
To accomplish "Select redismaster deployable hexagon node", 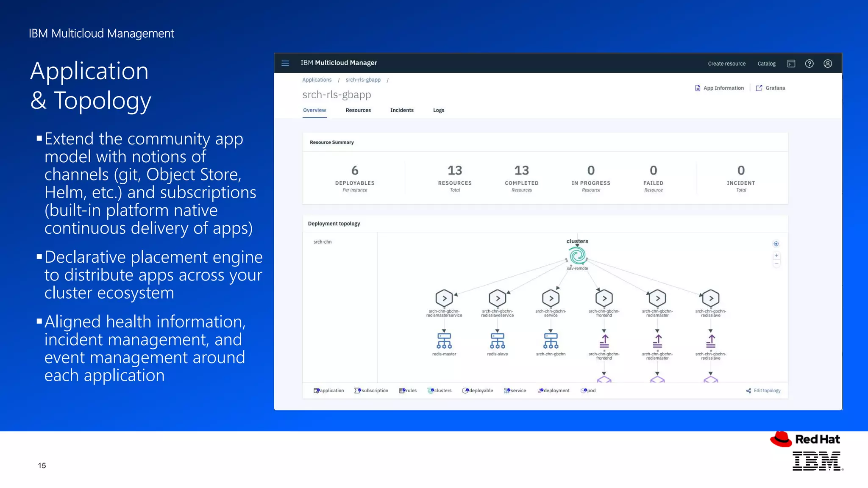I will click(657, 298).
